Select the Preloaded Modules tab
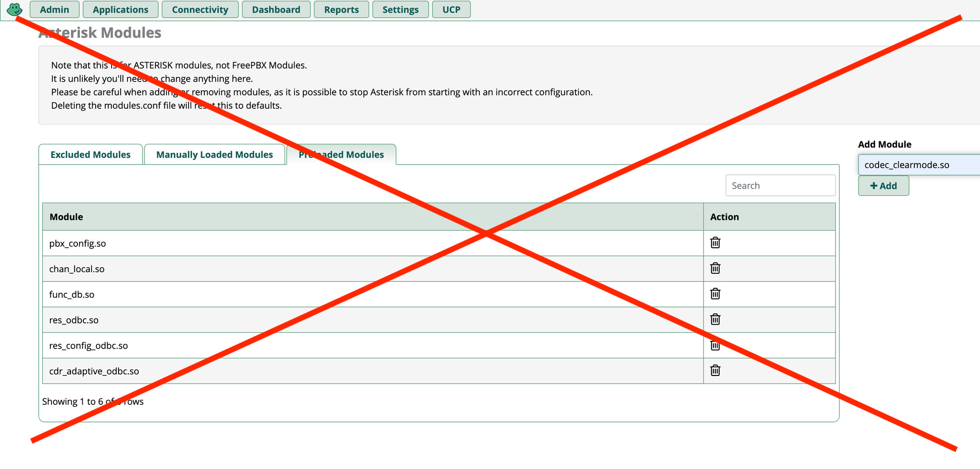Screen dimensions: 980x469 coord(341,155)
